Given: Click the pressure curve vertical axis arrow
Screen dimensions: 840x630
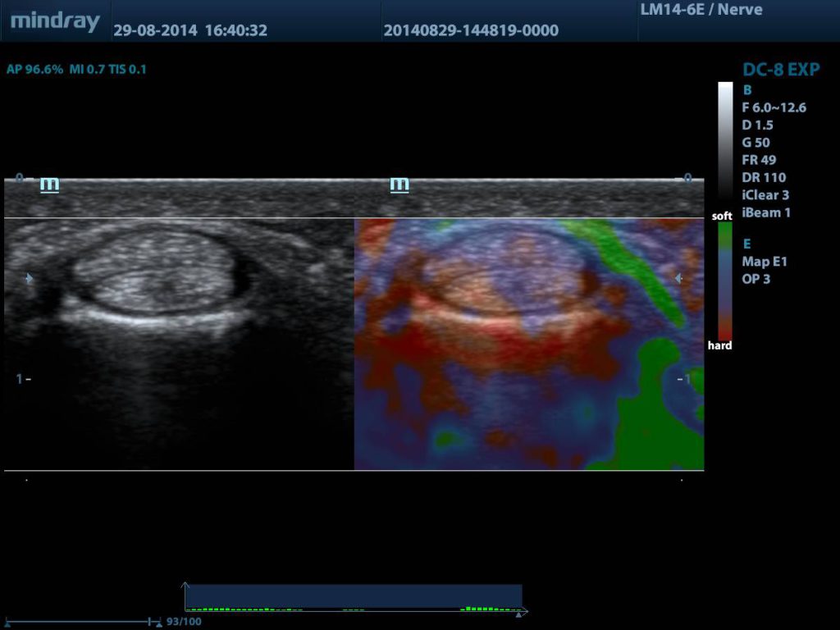Looking at the screenshot, I should tap(185, 587).
